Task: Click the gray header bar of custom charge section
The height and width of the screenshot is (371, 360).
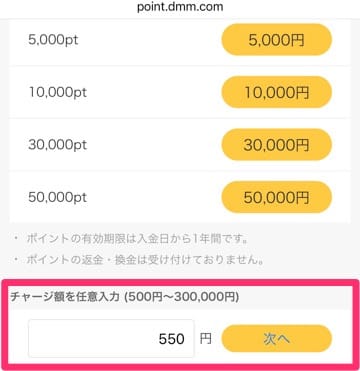Action: coord(180,297)
